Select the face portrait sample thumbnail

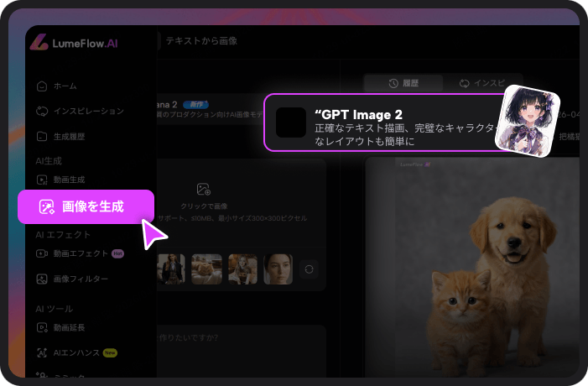point(278,269)
